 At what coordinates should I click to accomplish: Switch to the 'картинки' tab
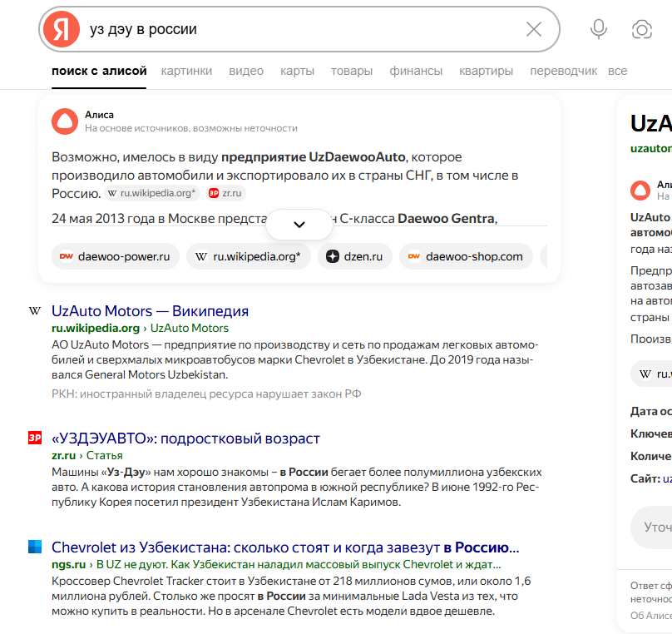coord(186,71)
